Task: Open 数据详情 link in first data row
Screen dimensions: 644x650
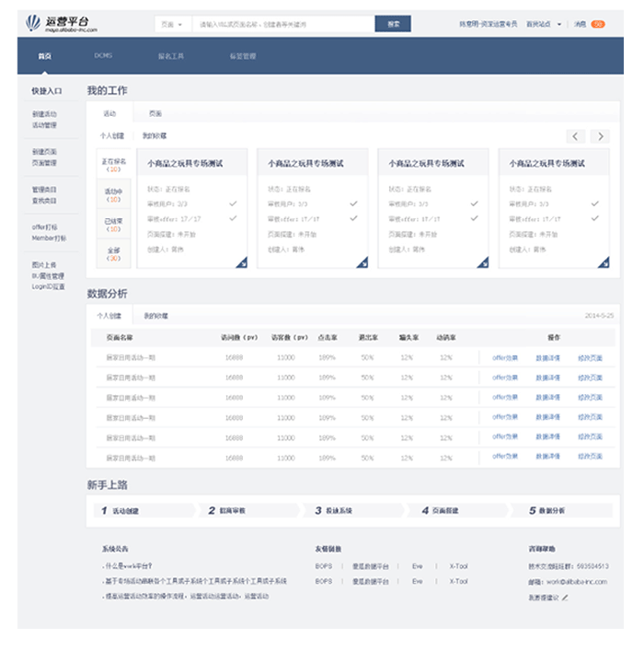Action: point(548,358)
